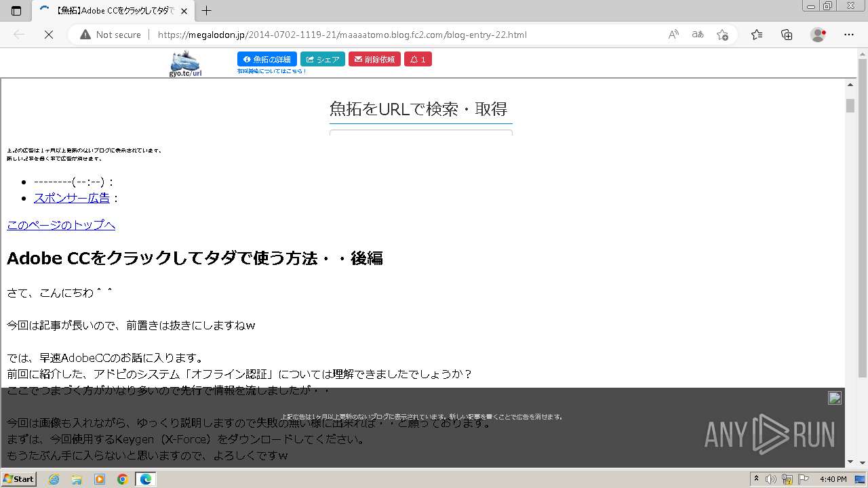Open the volume tray icon
Screen dimensions: 868x488
point(771,479)
